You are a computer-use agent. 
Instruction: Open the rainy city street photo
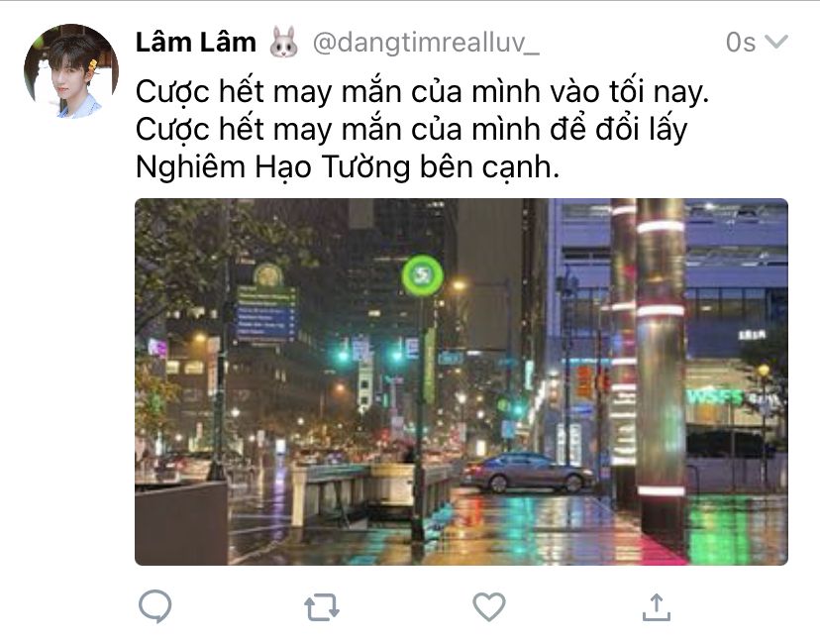pyautogui.click(x=461, y=381)
